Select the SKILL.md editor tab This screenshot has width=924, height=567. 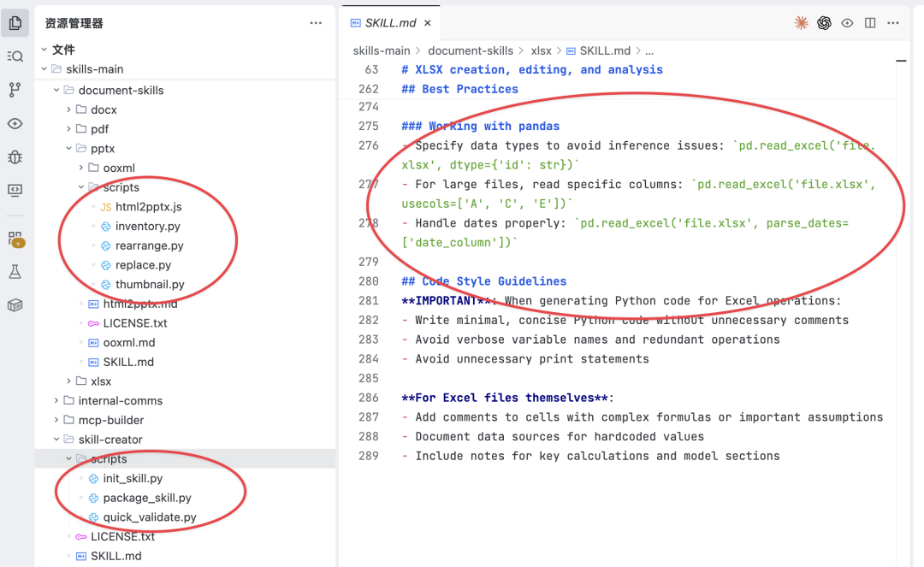390,23
